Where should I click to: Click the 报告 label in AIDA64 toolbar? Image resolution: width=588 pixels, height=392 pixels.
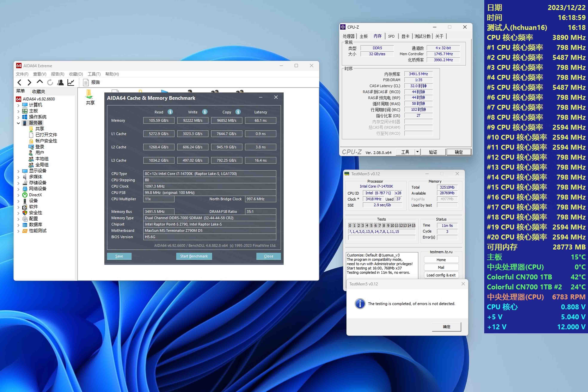tap(95, 82)
